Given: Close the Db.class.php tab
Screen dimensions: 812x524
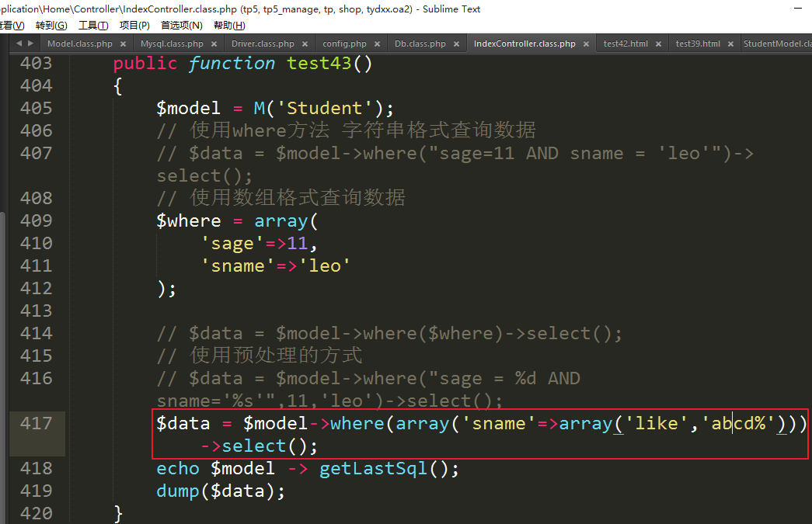Looking at the screenshot, I should tap(457, 44).
